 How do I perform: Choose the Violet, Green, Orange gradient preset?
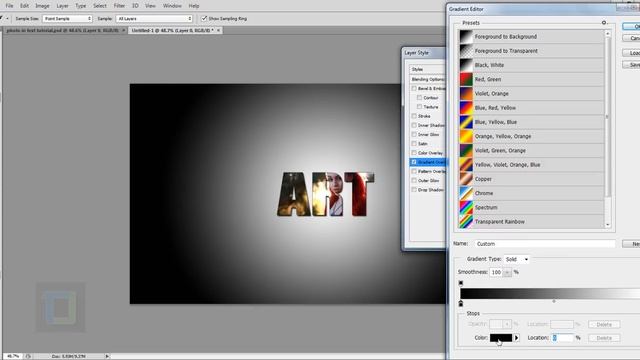(531, 151)
